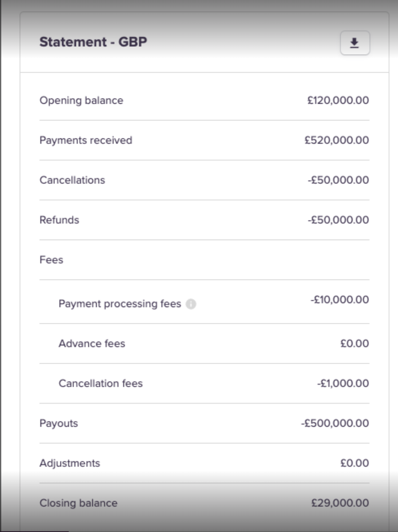Select the Opening balance label
The height and width of the screenshot is (532, 398).
(x=81, y=100)
